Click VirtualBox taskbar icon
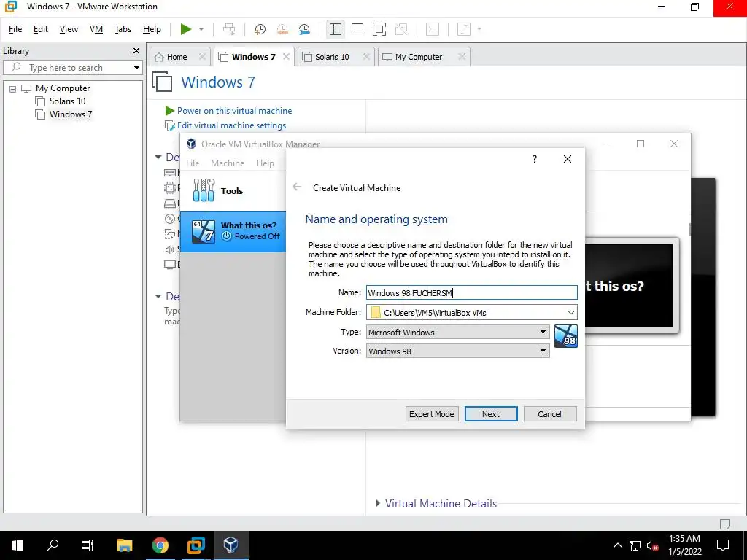This screenshot has width=747, height=560. 231,545
